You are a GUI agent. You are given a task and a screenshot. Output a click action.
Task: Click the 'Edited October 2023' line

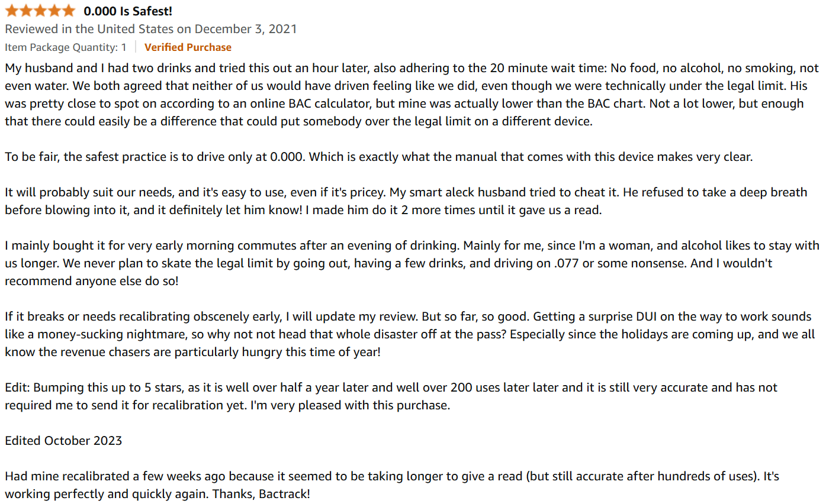63,441
